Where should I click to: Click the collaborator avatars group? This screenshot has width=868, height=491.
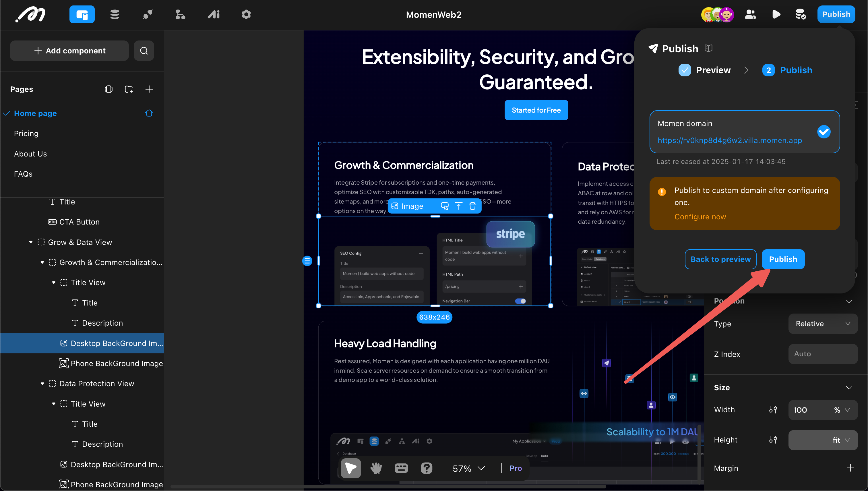coord(718,15)
